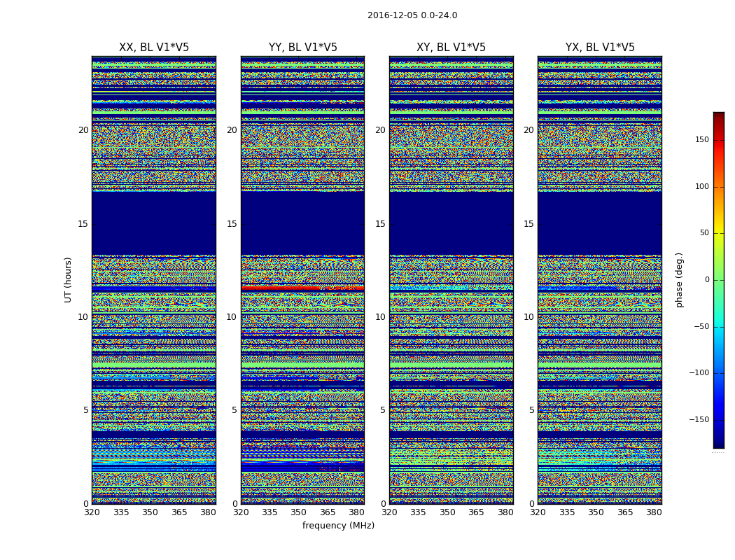The image size is (735, 560).
Task: Click the "335" frequency tick under YX panel
Action: [x=567, y=512]
